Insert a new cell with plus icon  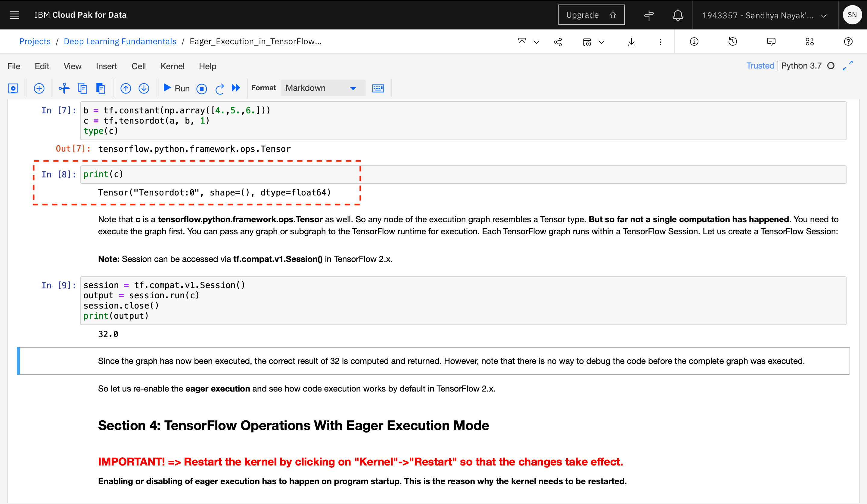(x=39, y=88)
